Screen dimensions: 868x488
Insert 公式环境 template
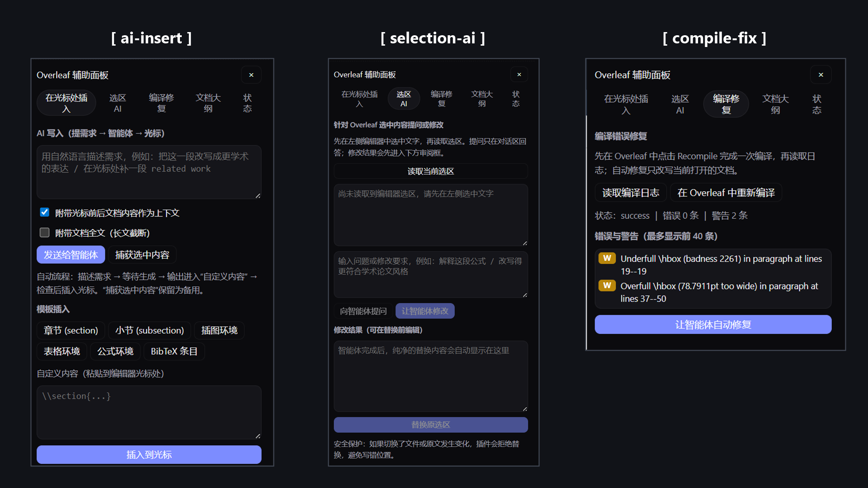tap(115, 351)
